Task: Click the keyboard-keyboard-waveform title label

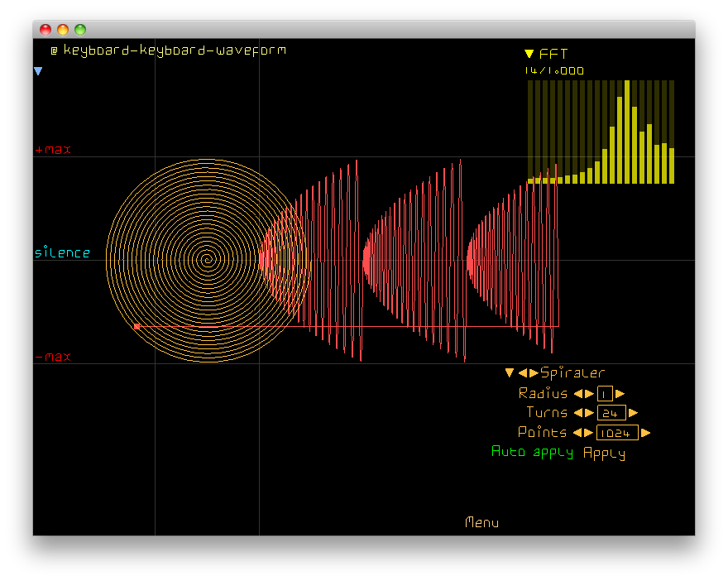Action: coord(175,50)
